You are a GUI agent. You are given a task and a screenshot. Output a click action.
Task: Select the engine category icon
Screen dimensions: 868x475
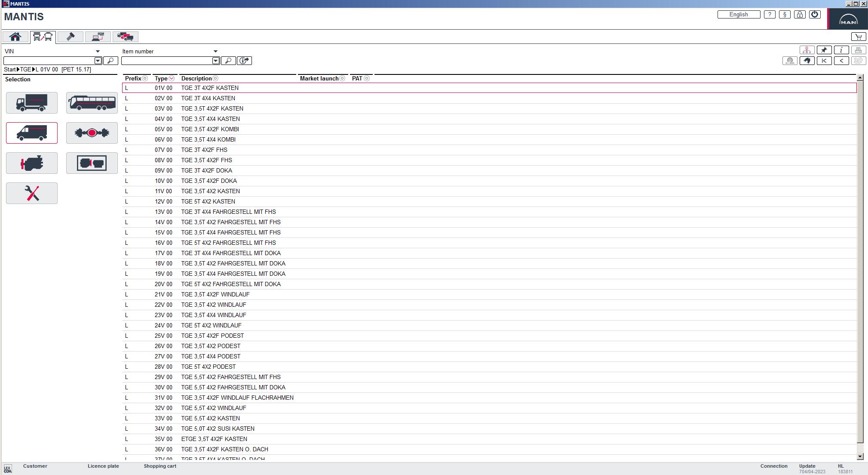coord(31,163)
